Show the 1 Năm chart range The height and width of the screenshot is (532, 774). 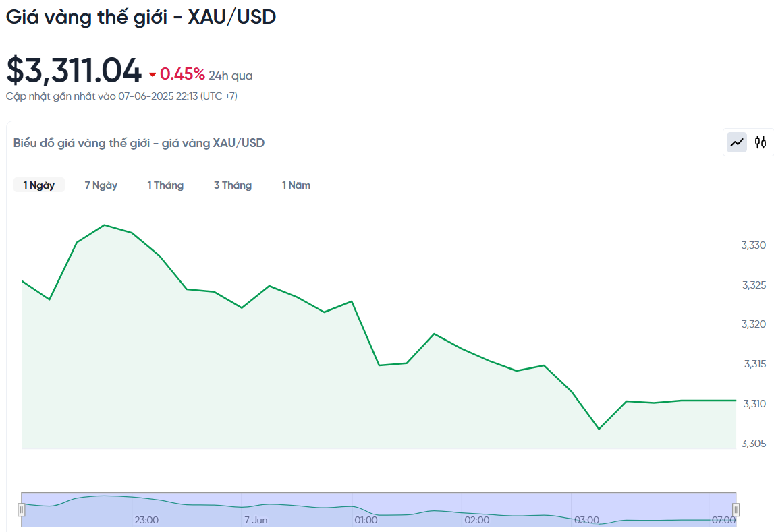pyautogui.click(x=296, y=185)
